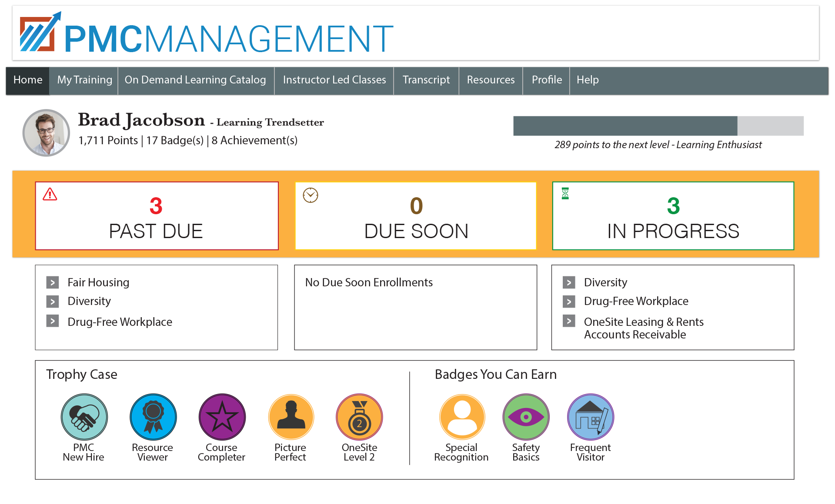Click the points level progress bar
The image size is (835, 504).
[x=658, y=126]
